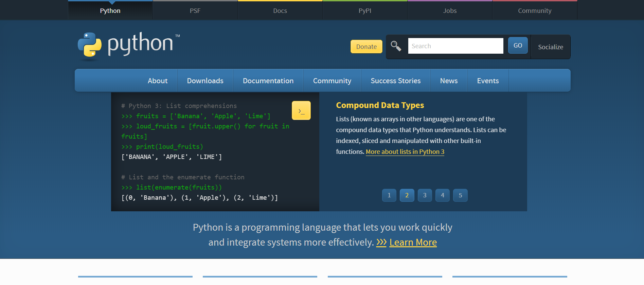
Task: Launch the interactive shell icon
Action: tap(301, 111)
